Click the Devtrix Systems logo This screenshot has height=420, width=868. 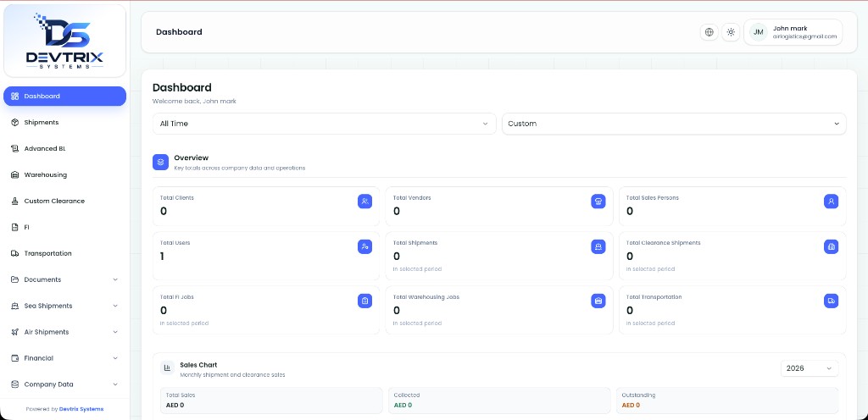pyautogui.click(x=64, y=41)
